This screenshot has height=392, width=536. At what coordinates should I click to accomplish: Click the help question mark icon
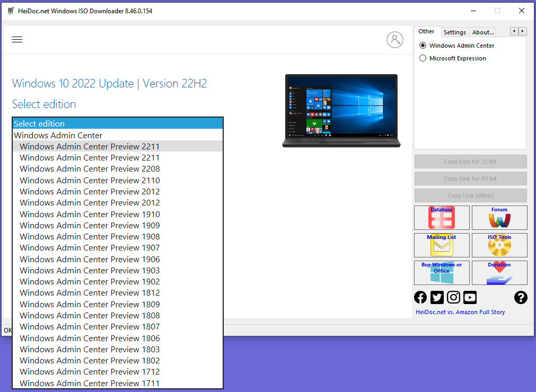pos(521,297)
